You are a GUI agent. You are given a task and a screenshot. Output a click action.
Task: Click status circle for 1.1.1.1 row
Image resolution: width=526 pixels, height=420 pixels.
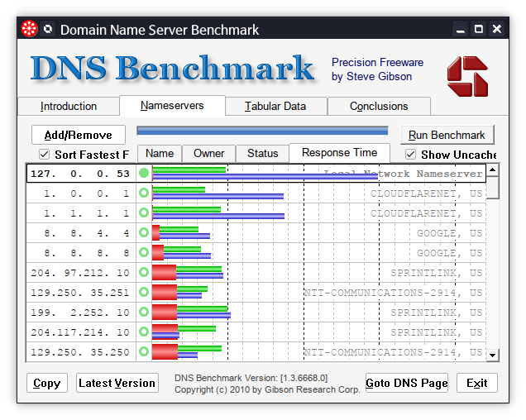[144, 212]
